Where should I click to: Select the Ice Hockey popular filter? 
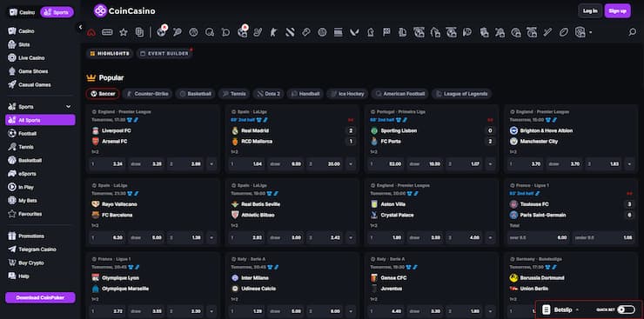[347, 94]
